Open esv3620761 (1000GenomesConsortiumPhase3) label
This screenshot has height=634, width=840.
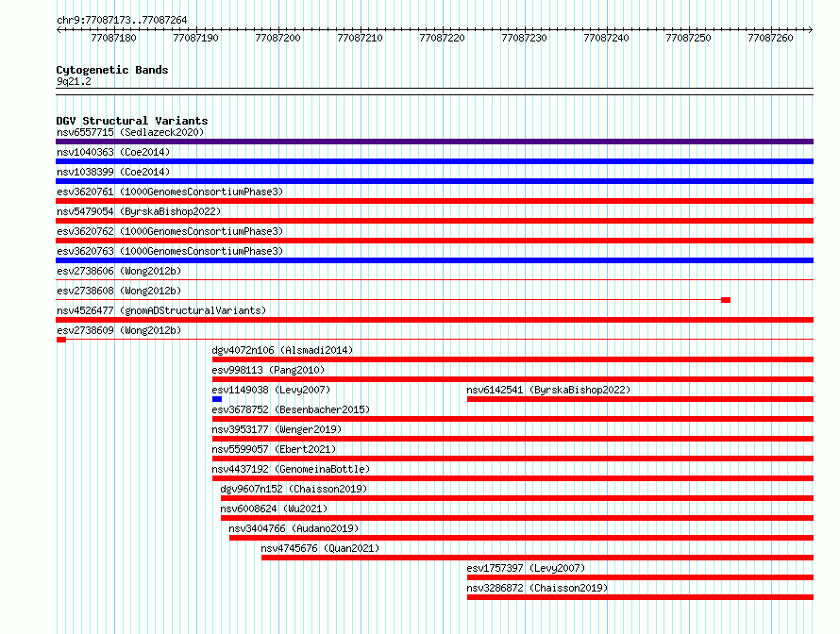(170, 192)
